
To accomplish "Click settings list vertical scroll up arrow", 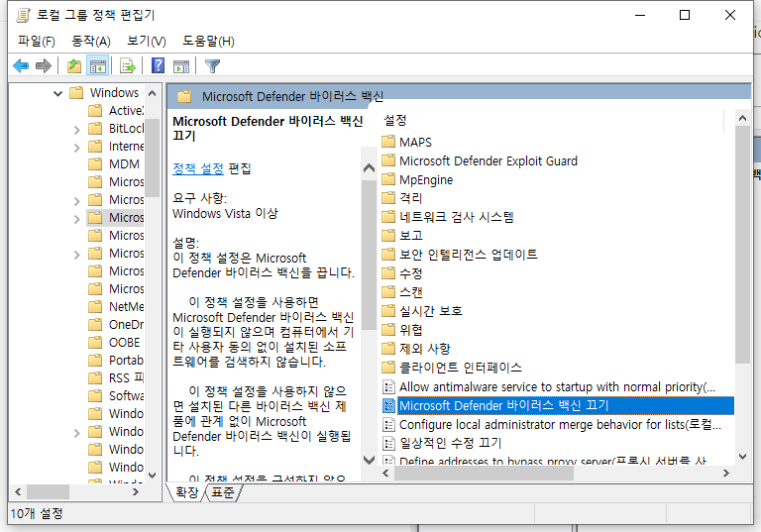I will [742, 118].
